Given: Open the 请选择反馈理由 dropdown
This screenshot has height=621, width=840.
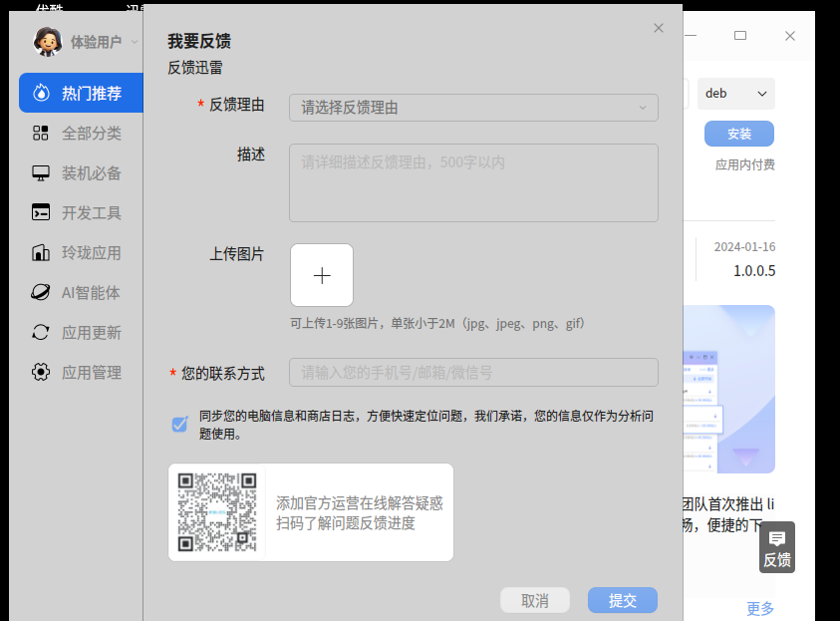Looking at the screenshot, I should [473, 108].
